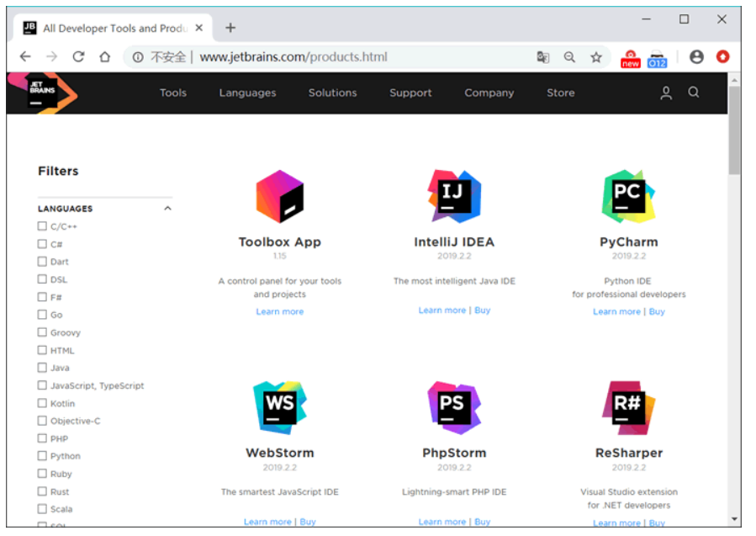Click 'Buy' under IntelliJ IDEA
Screen dimensions: 756x536
[482, 310]
